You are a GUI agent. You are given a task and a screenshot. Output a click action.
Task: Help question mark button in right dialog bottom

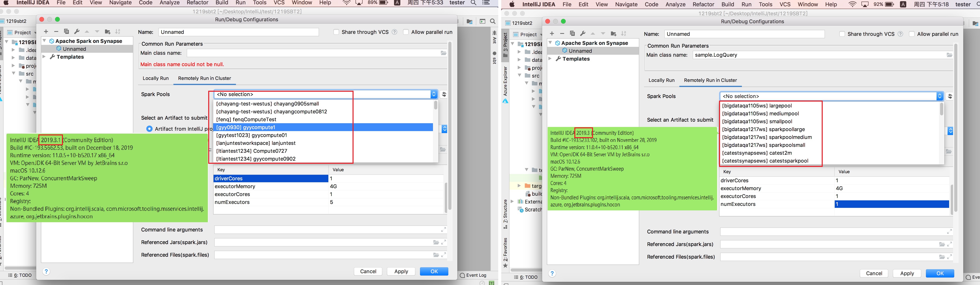(x=552, y=273)
